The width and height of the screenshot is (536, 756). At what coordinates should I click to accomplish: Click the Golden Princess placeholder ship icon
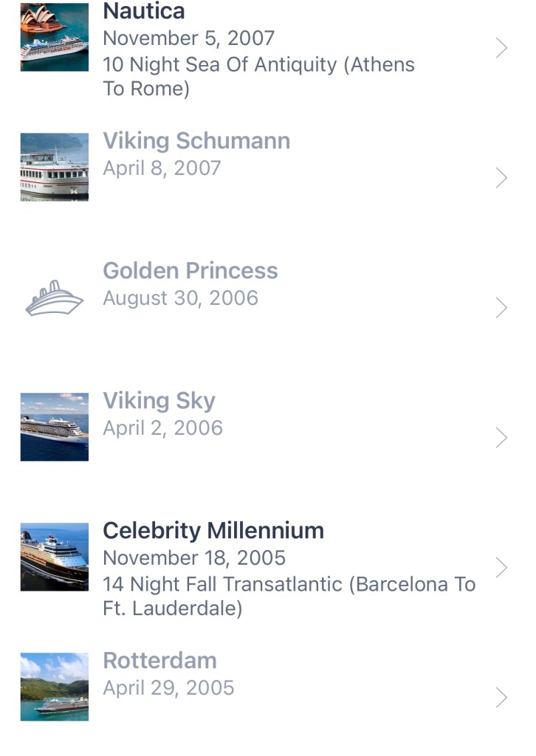click(54, 298)
